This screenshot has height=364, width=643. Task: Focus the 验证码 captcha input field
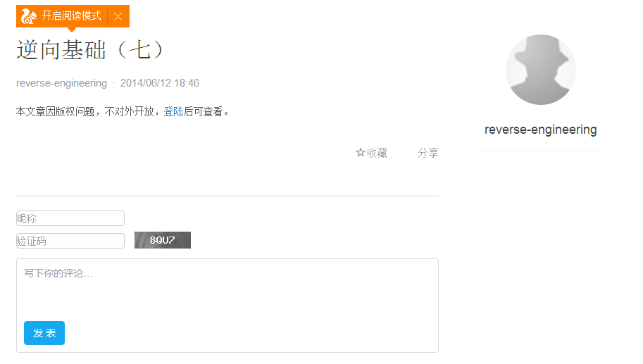click(x=70, y=241)
